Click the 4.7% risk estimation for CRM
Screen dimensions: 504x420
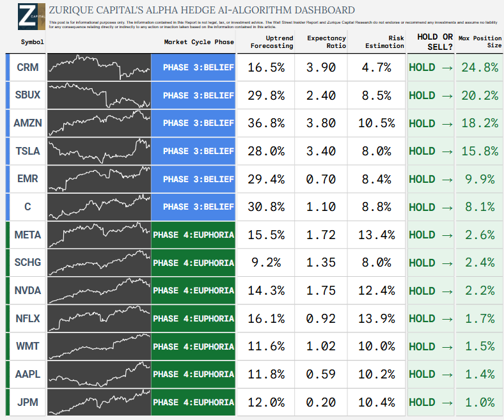pos(376,68)
